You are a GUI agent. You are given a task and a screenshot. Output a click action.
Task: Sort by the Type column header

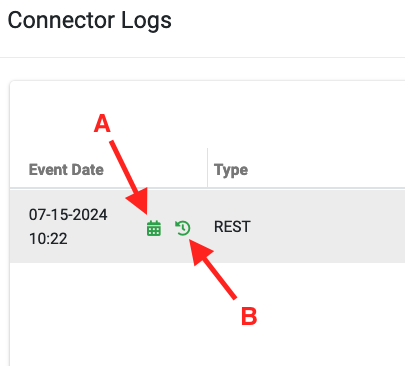[231, 170]
